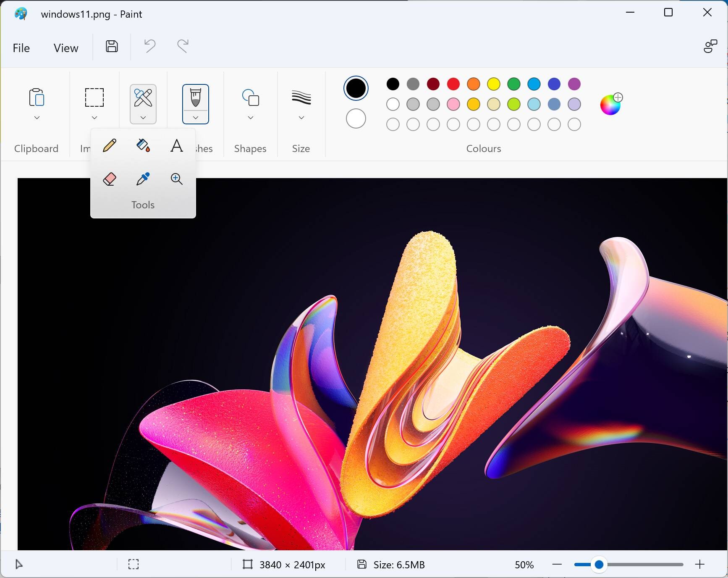The image size is (728, 578).
Task: Choose the Text tool
Action: [177, 146]
